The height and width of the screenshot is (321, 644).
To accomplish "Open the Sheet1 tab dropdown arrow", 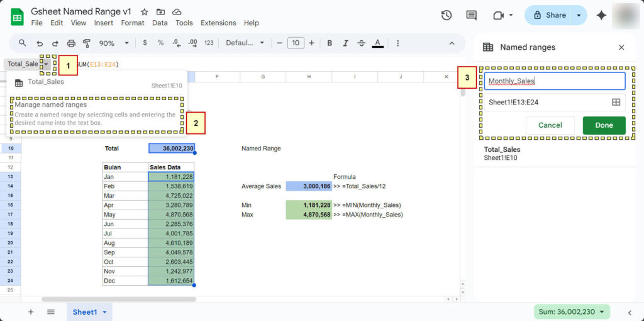I will [104, 312].
